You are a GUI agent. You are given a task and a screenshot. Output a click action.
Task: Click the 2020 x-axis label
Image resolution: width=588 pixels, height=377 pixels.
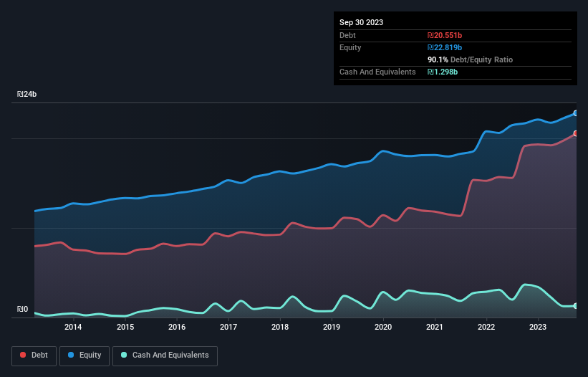[383, 327]
